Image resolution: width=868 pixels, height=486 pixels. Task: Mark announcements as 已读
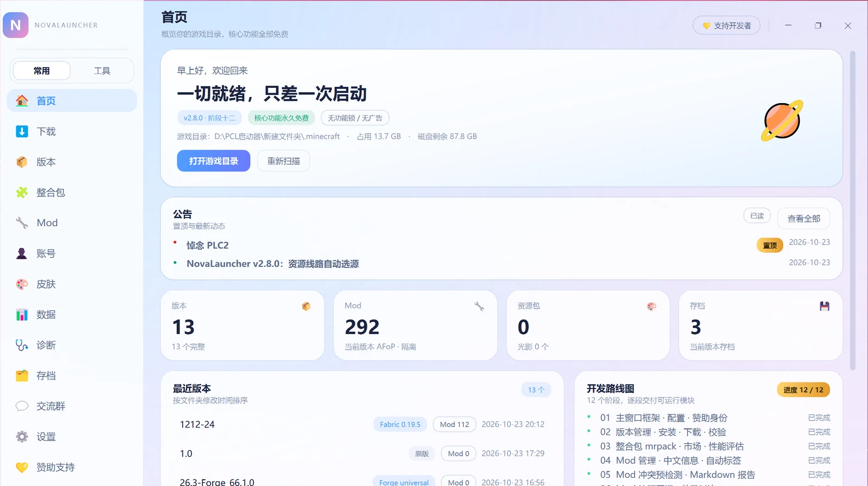pos(757,216)
